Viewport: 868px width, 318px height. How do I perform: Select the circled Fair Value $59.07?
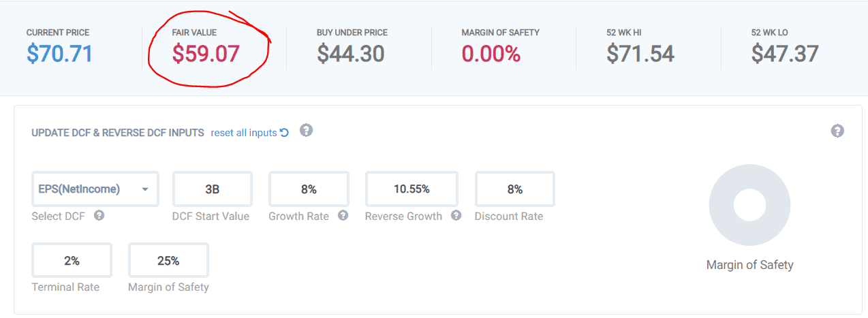click(x=206, y=54)
